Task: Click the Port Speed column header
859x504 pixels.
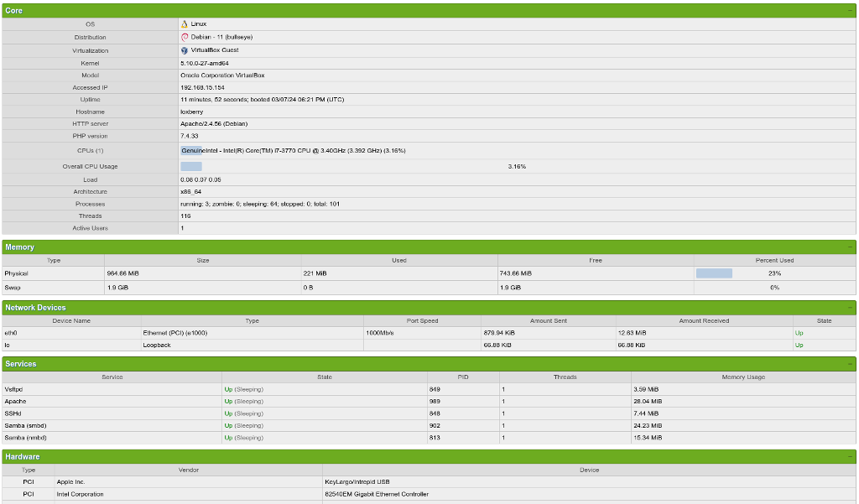Action: tap(423, 320)
